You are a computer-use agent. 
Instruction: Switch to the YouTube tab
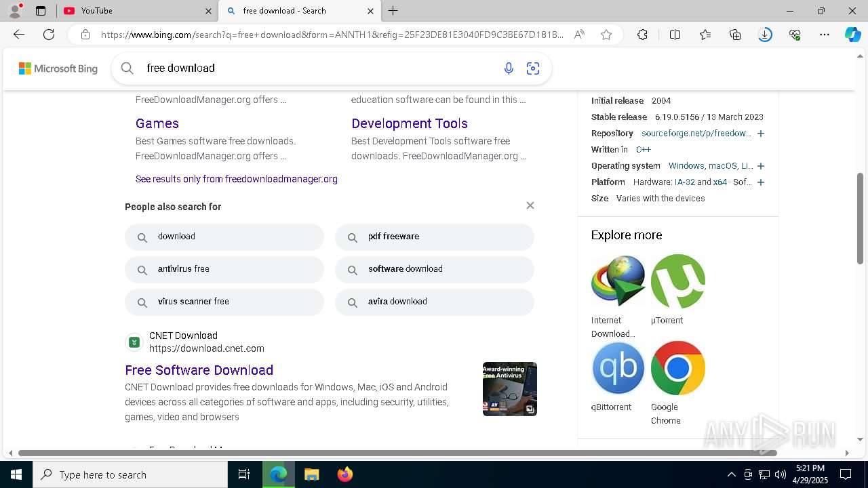coord(138,11)
